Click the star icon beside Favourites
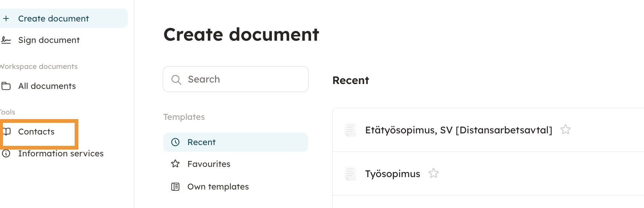 tap(175, 164)
